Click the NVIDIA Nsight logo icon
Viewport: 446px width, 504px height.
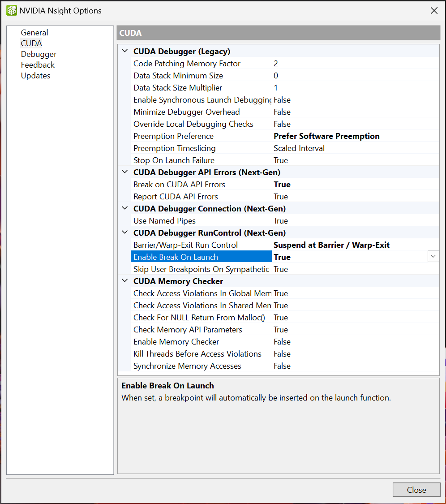coord(12,10)
